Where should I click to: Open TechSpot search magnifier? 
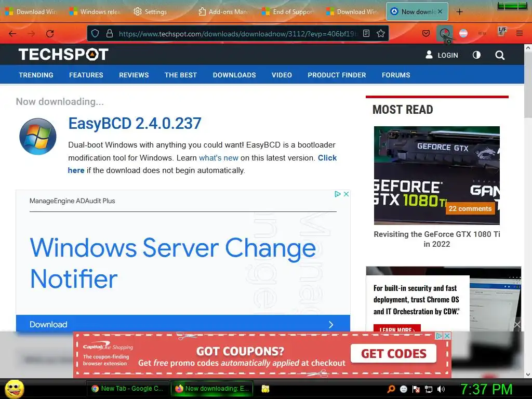click(x=499, y=55)
